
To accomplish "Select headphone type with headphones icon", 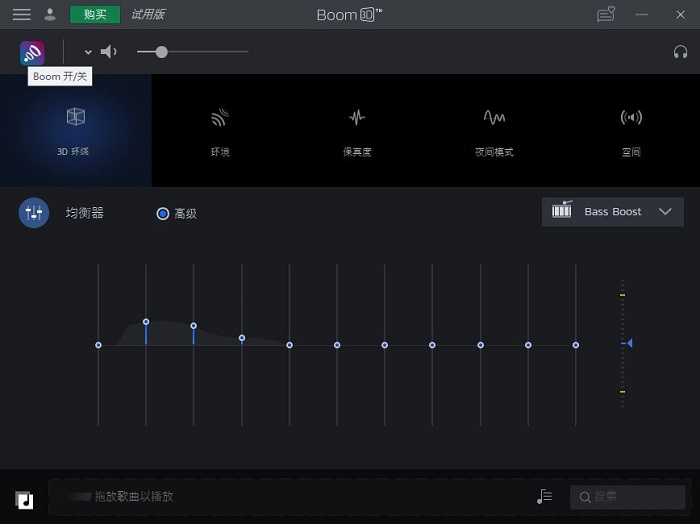I will coord(680,52).
